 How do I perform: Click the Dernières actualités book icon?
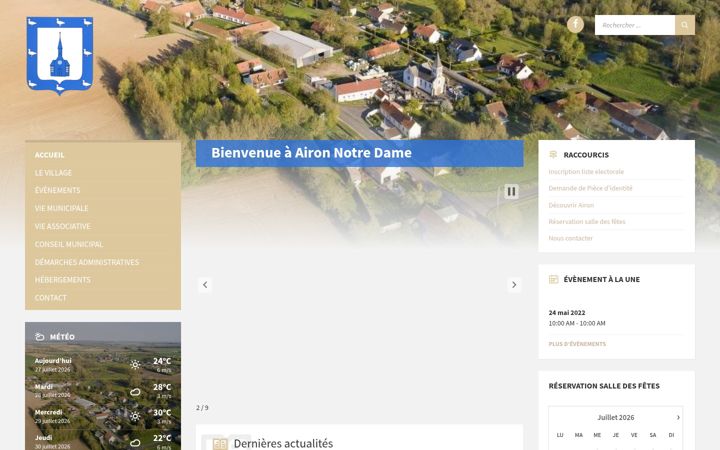220,444
